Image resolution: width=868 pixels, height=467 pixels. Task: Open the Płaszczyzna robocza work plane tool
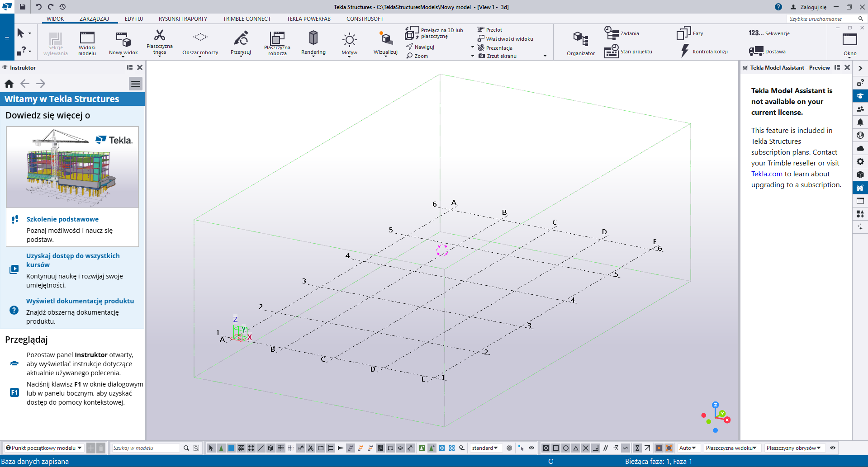(277, 43)
